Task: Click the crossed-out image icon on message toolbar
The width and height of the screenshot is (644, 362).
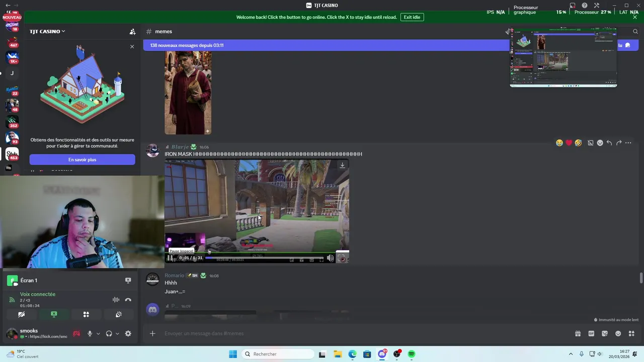Action: (591, 143)
